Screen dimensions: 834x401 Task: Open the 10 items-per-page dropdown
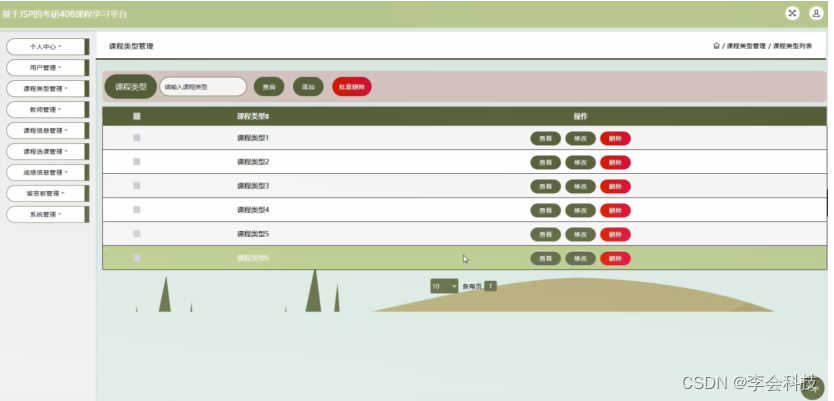pos(444,286)
